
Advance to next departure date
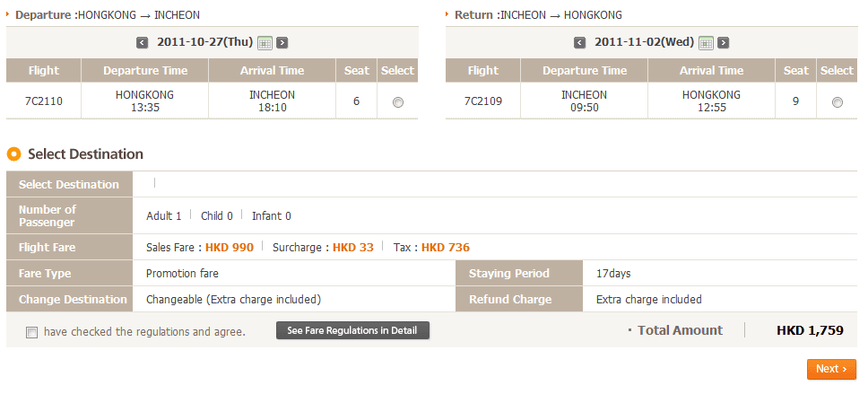(282, 42)
